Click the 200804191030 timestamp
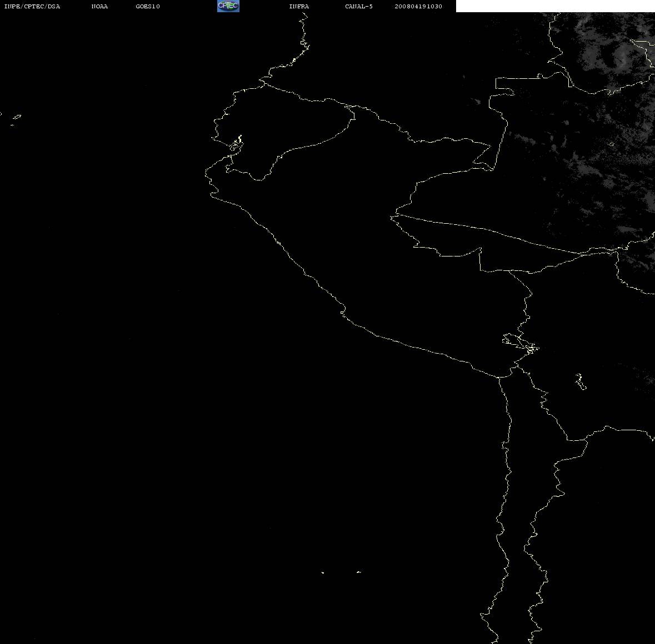Screen dimensions: 655x644 pyautogui.click(x=418, y=6)
